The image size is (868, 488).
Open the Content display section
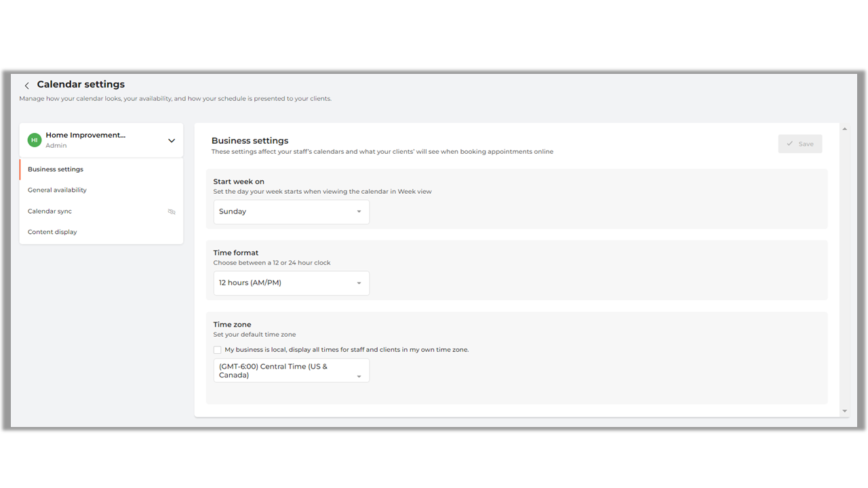click(x=52, y=232)
